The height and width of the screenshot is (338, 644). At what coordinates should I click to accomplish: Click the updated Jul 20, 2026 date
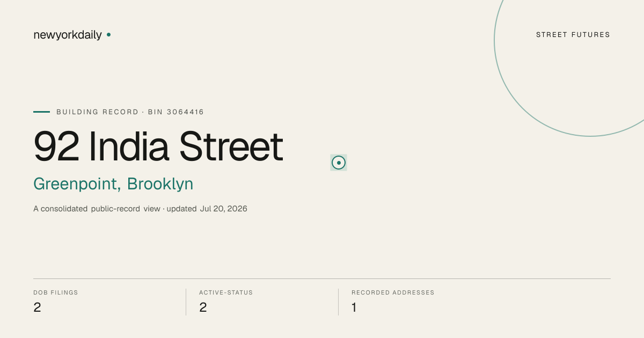[x=207, y=209]
